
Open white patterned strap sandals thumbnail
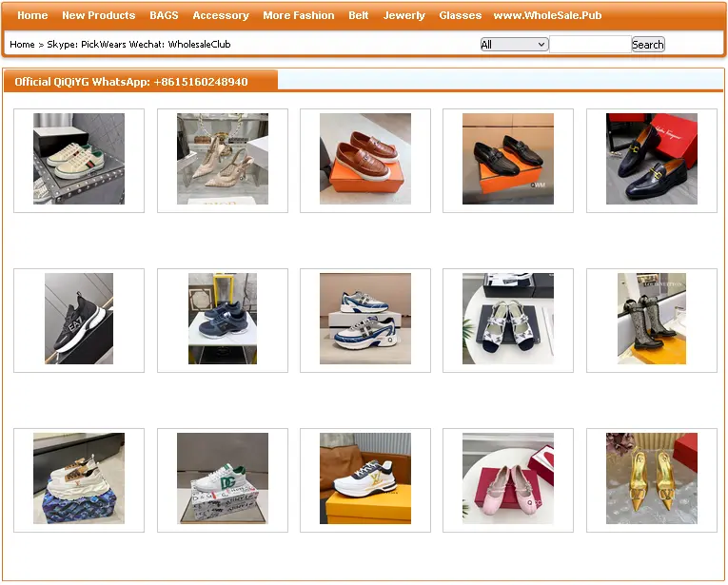tap(508, 319)
